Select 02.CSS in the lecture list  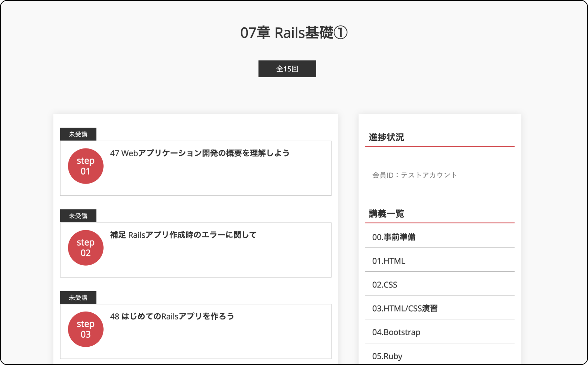385,285
